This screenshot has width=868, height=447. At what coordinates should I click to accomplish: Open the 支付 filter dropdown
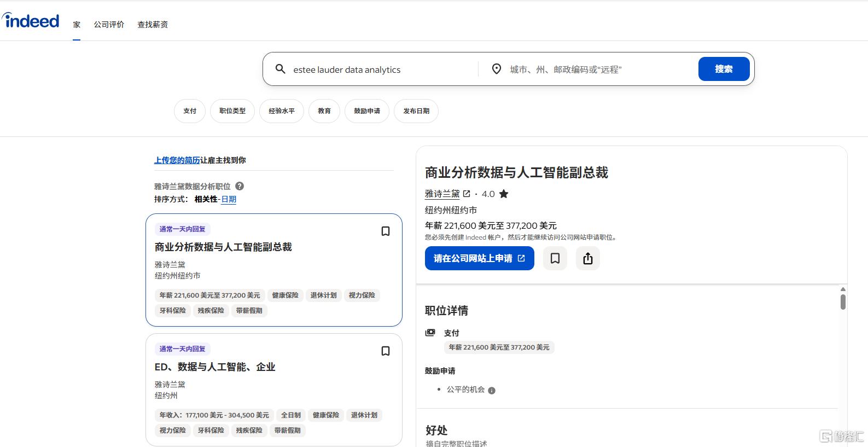point(190,111)
